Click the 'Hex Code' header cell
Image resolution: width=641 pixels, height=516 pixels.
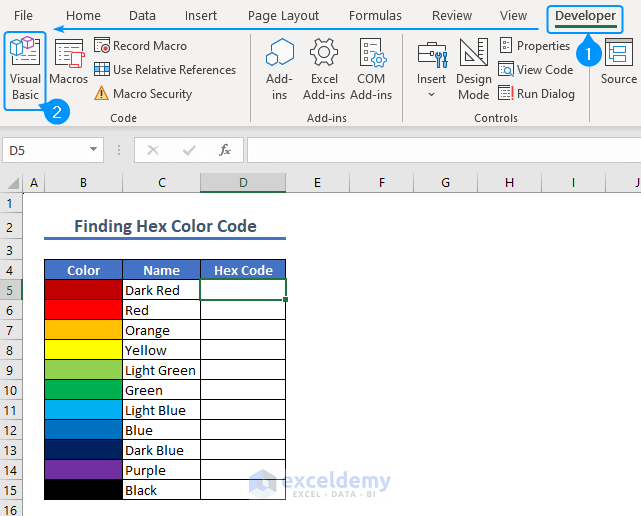click(x=243, y=270)
